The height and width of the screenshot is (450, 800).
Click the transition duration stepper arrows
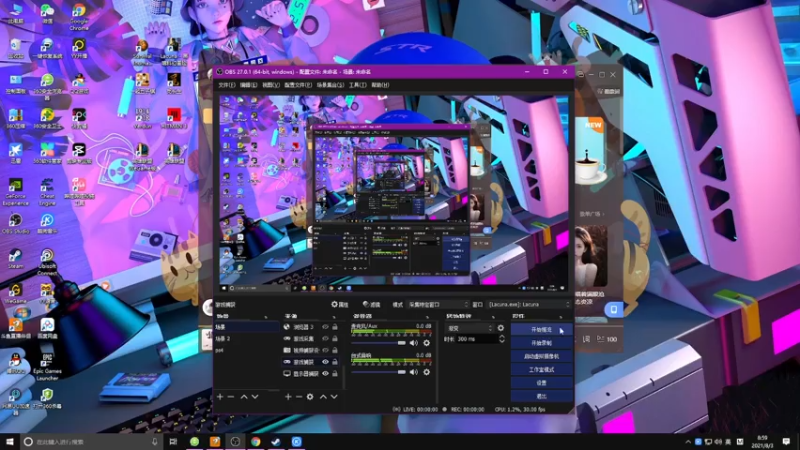[502, 339]
